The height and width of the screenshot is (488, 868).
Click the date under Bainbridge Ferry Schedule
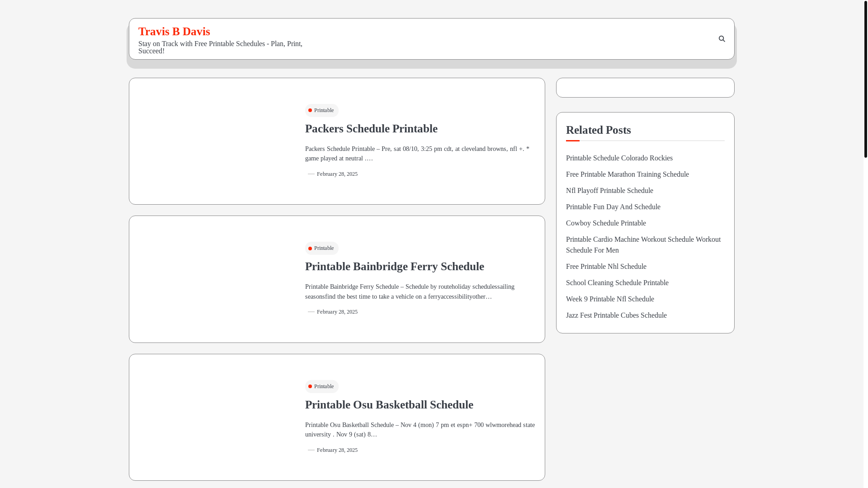(x=337, y=312)
